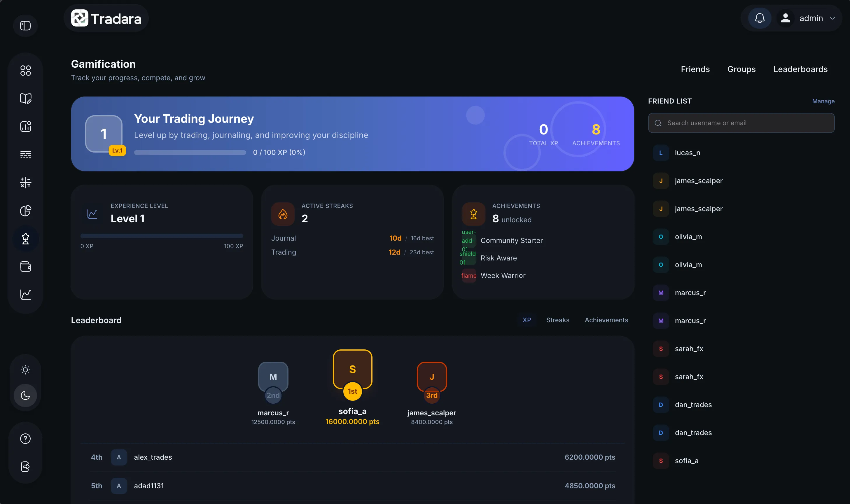Expand the admin account dropdown chevron
The width and height of the screenshot is (850, 504).
pyautogui.click(x=832, y=18)
